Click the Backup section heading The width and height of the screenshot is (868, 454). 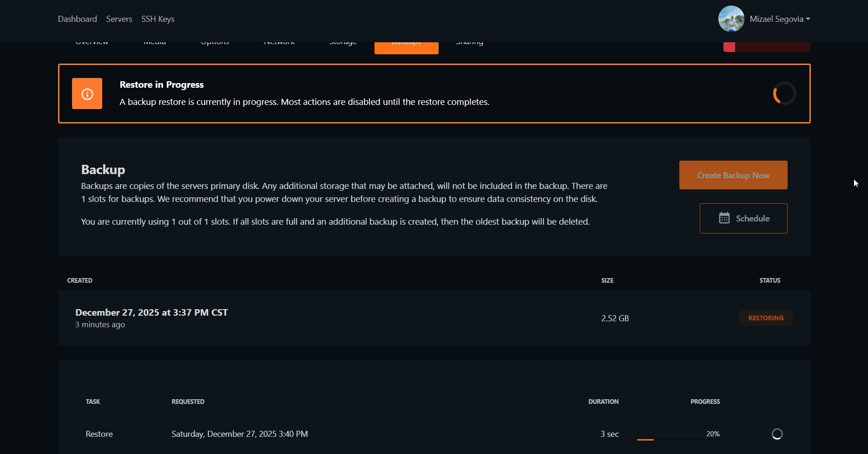103,170
